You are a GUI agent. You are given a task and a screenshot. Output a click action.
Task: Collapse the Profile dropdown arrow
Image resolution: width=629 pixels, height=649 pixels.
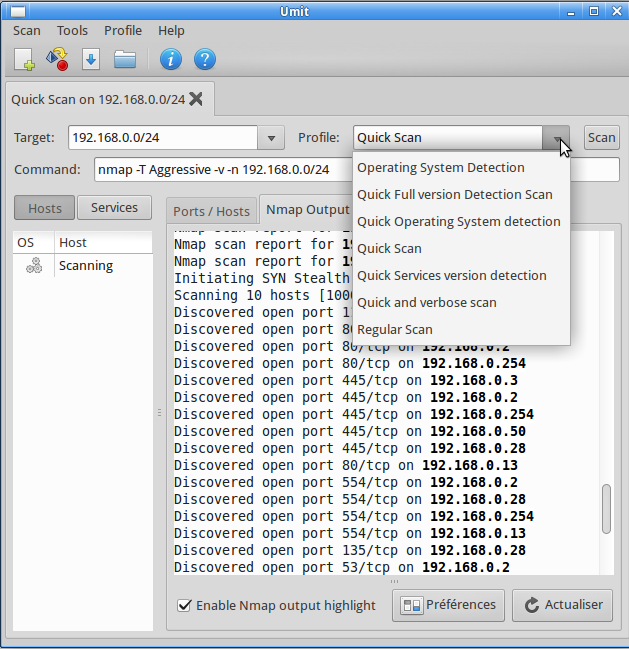[557, 138]
